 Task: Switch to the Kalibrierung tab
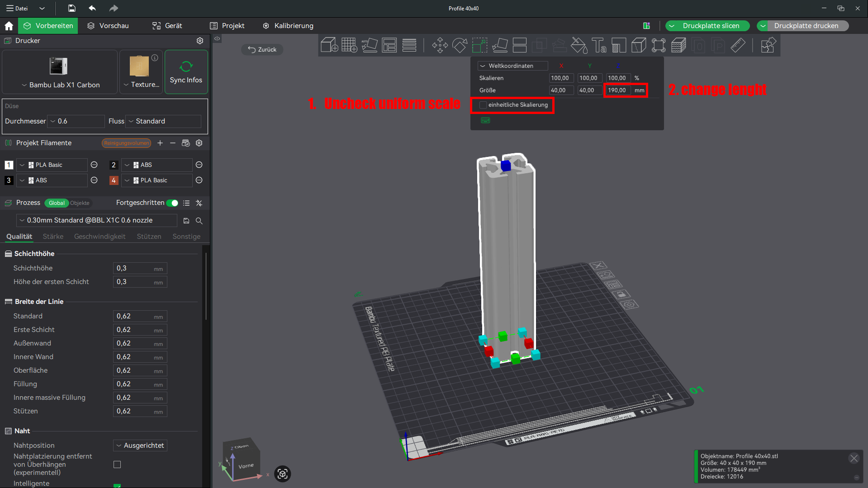pyautogui.click(x=288, y=26)
